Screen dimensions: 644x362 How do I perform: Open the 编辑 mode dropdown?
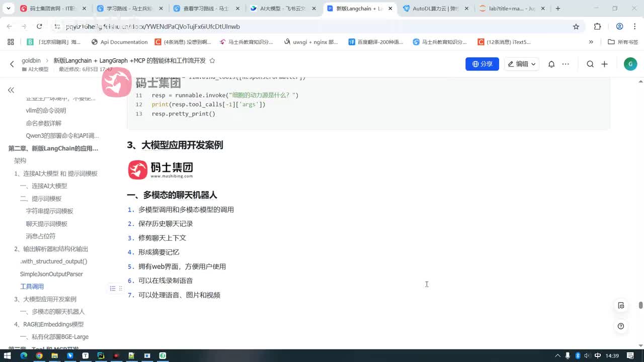[522, 64]
